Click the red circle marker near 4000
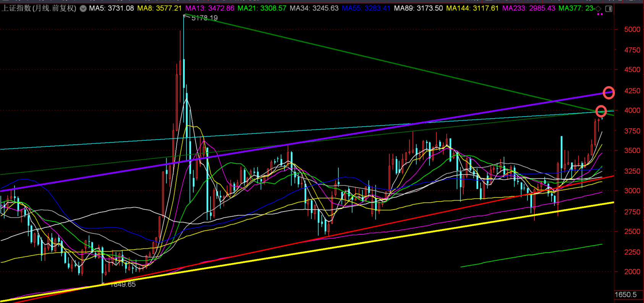 [601, 111]
